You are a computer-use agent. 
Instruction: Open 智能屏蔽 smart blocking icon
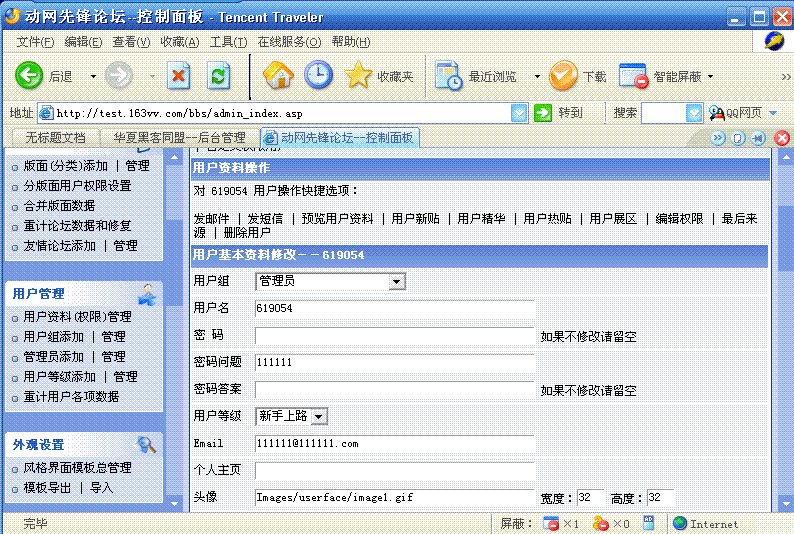pyautogui.click(x=633, y=75)
